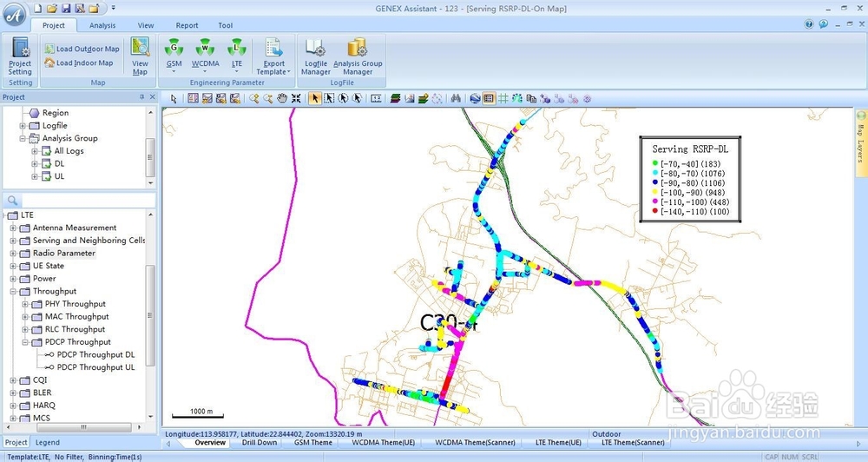This screenshot has height=462, width=868.
Task: Expand Serving and Neighboring Cells folder
Action: (x=13, y=241)
